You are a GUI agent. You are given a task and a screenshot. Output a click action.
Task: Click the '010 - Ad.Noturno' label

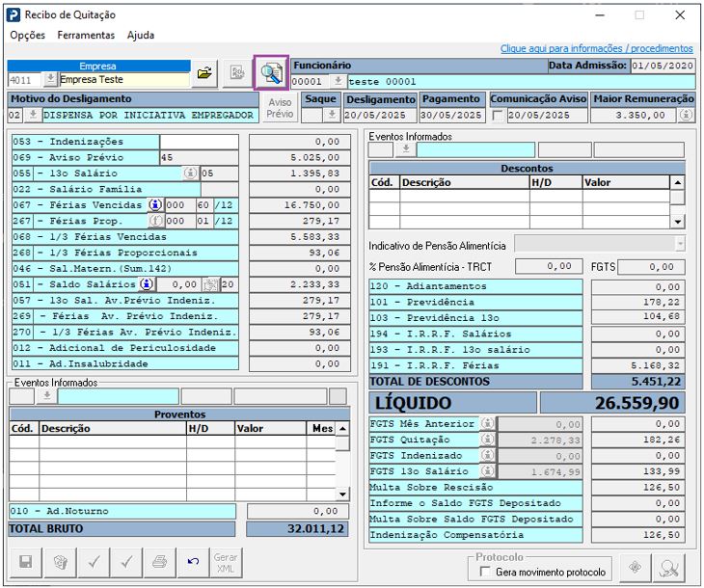(122, 511)
